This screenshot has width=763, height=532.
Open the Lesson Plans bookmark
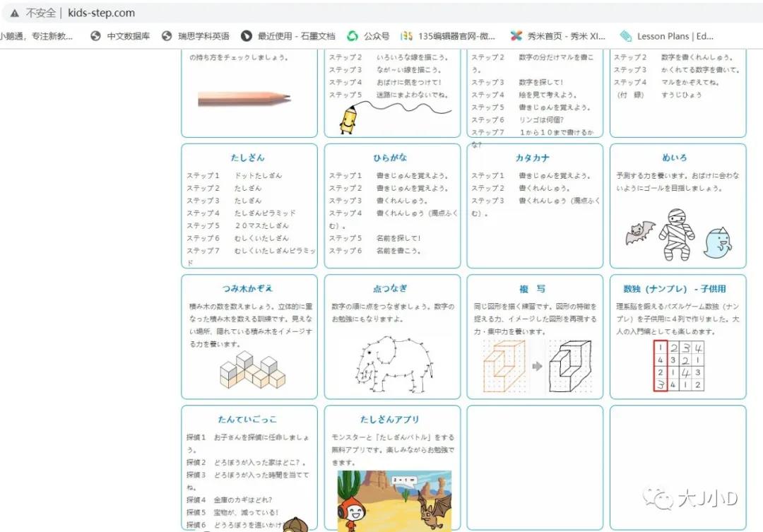(x=666, y=36)
